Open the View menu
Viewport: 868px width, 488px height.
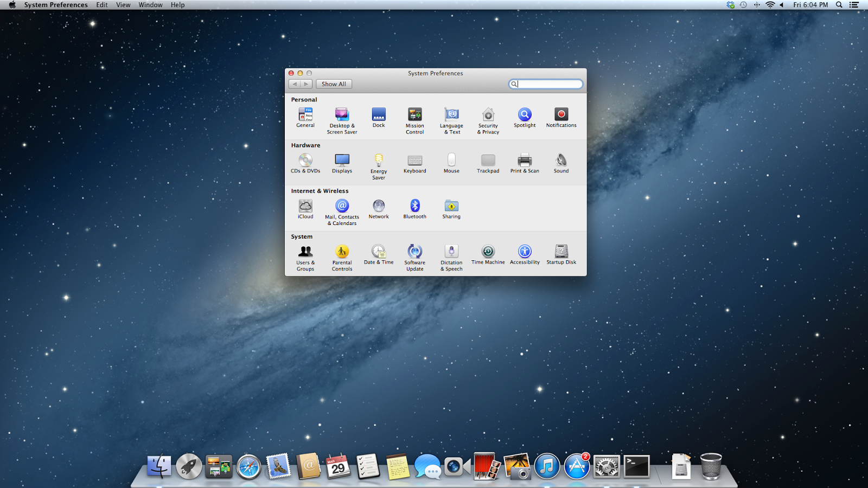pyautogui.click(x=123, y=5)
